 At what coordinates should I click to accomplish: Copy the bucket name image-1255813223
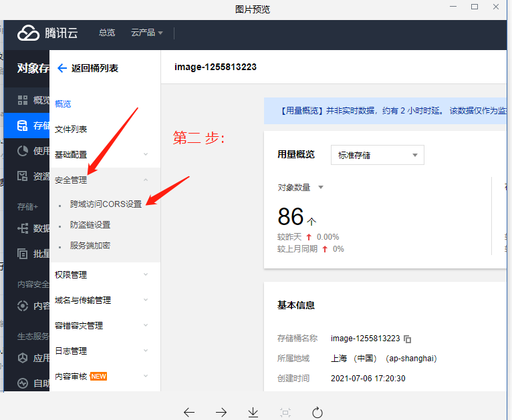[408, 339]
